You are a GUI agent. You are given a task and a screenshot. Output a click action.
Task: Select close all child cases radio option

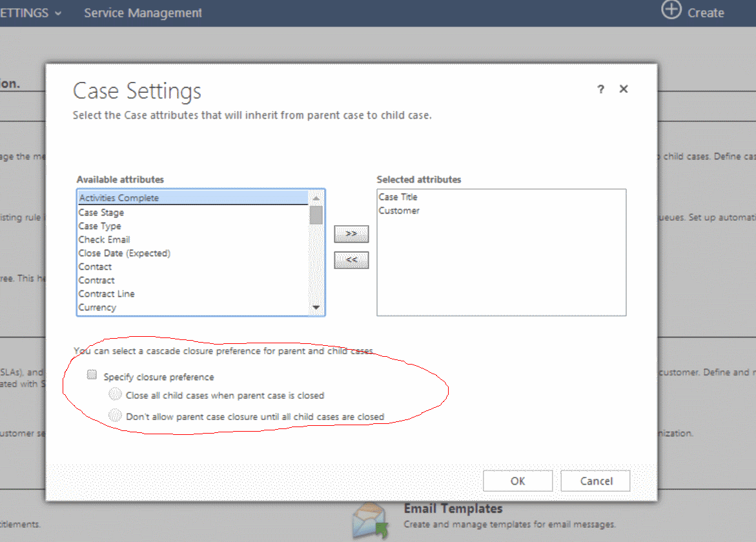click(x=115, y=396)
